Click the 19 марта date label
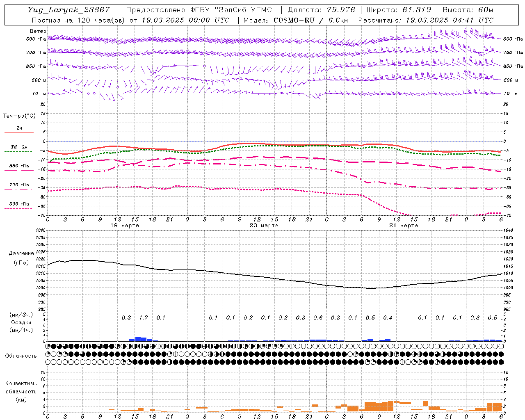The height and width of the screenshot is (420, 525). click(x=125, y=226)
